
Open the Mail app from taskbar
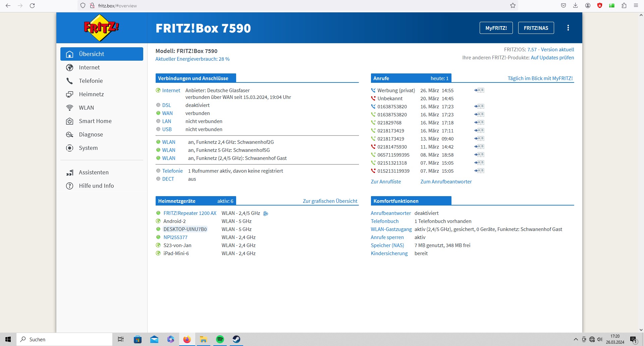[x=154, y=339]
